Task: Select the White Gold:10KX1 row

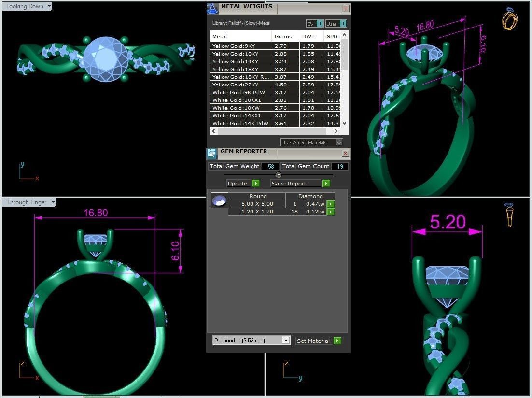Action: [275, 100]
